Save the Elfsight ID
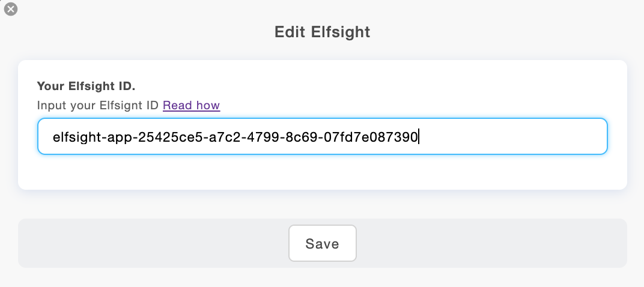Screen dimensions: 644x287 click(x=322, y=243)
